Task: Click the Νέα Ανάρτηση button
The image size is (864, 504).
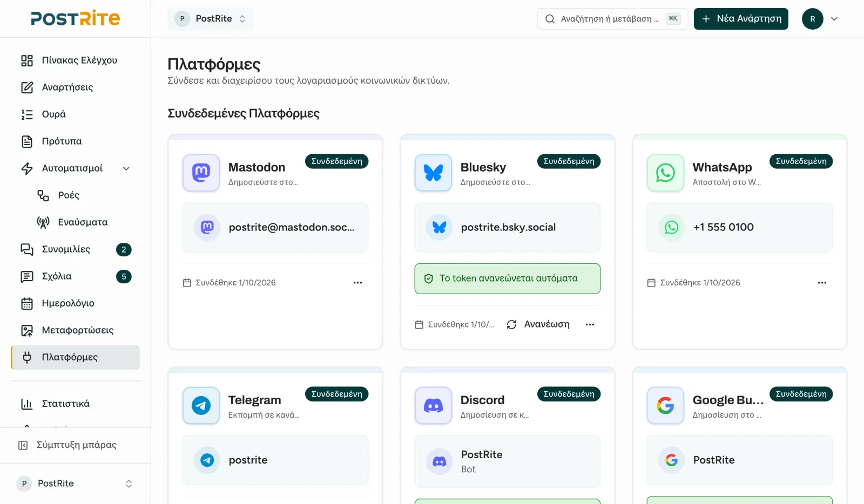Action: pos(741,19)
